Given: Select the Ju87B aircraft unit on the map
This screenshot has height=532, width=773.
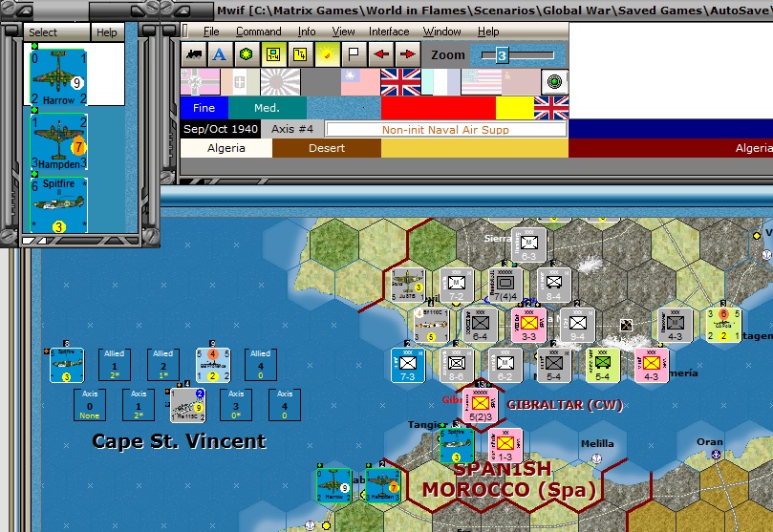Looking at the screenshot, I should [x=408, y=286].
